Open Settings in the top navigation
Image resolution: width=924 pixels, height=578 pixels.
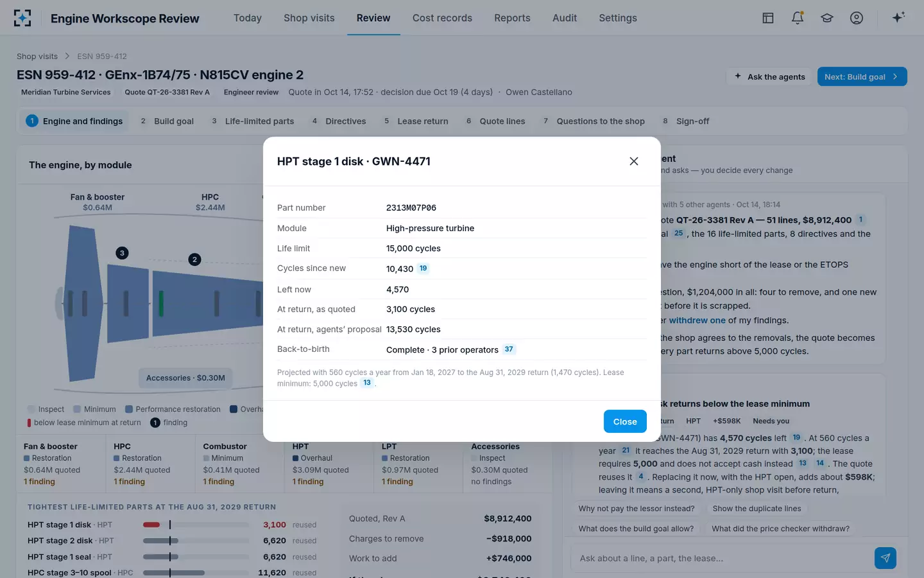(x=618, y=18)
